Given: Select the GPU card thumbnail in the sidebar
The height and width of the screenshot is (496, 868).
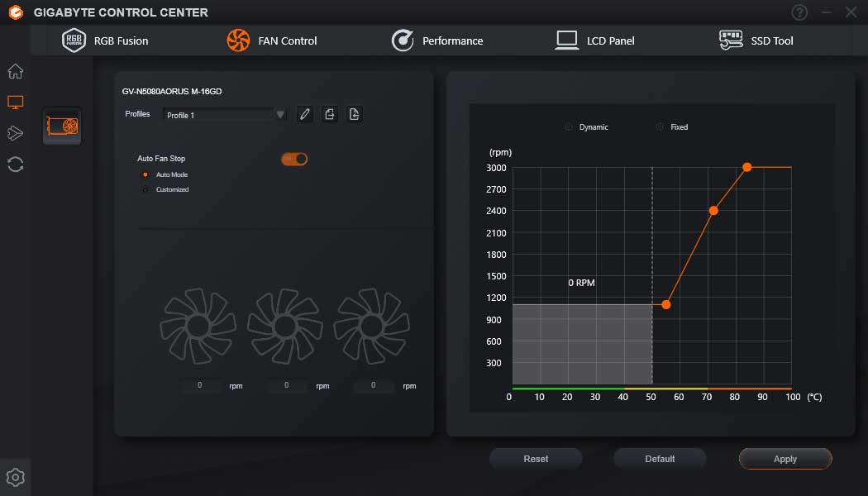Looking at the screenshot, I should tap(62, 126).
